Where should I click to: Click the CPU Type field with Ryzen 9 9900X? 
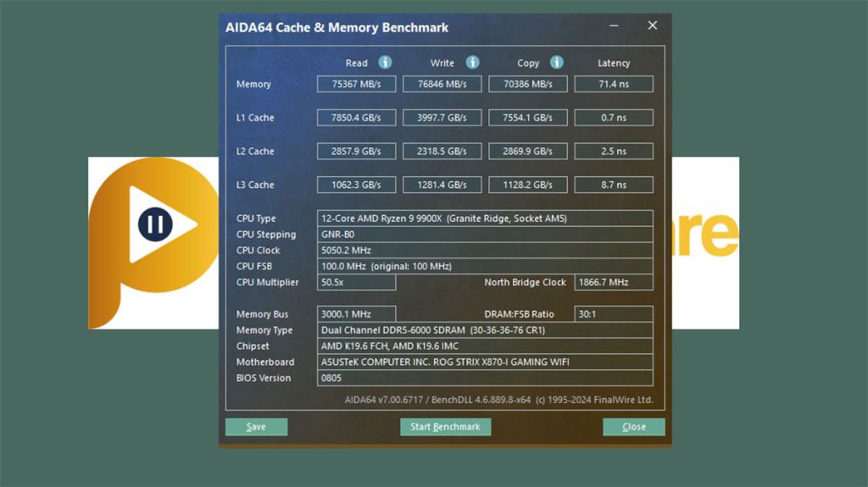coord(485,218)
